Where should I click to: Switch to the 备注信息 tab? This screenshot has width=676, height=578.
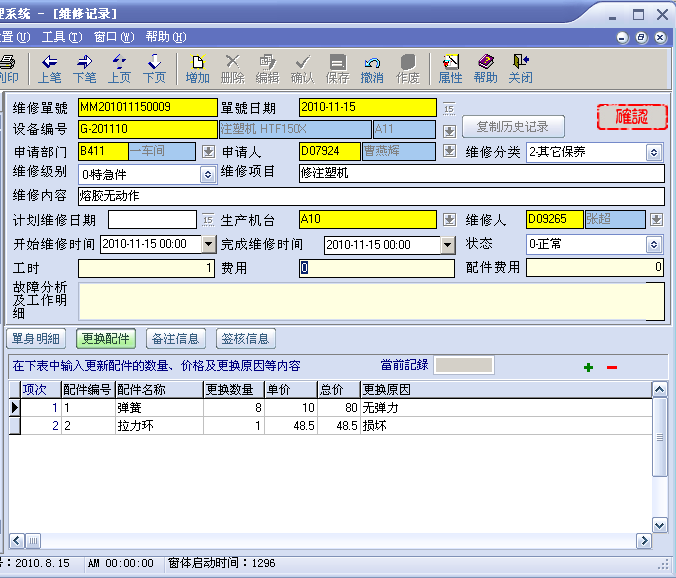[174, 338]
